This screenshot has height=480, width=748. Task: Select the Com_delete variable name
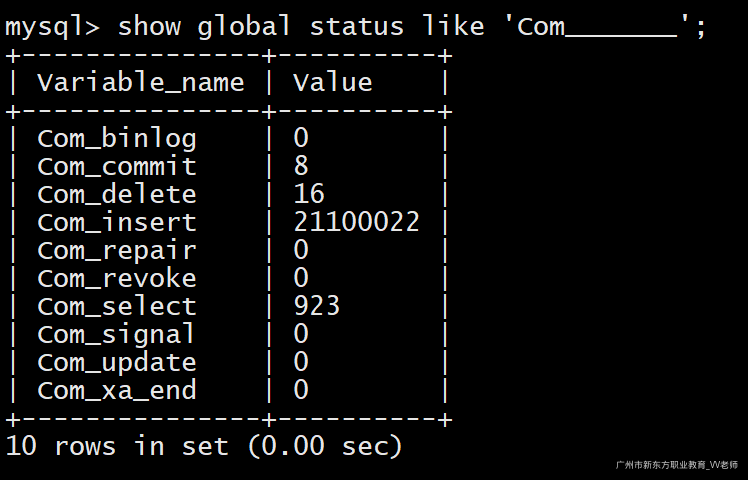117,194
